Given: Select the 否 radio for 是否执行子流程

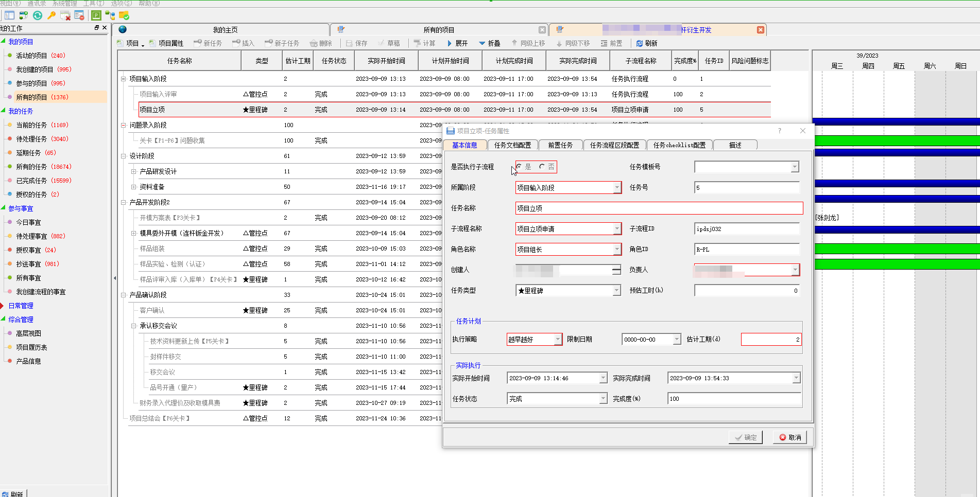Looking at the screenshot, I should [542, 167].
